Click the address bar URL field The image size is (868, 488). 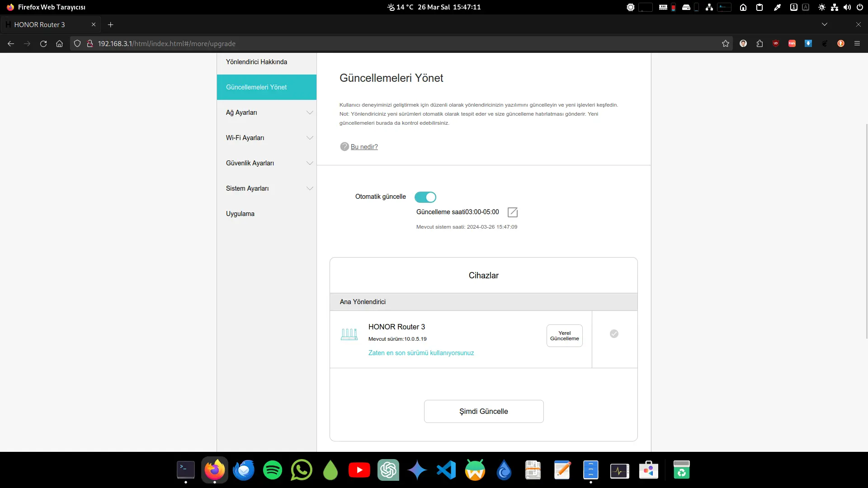[x=402, y=43]
